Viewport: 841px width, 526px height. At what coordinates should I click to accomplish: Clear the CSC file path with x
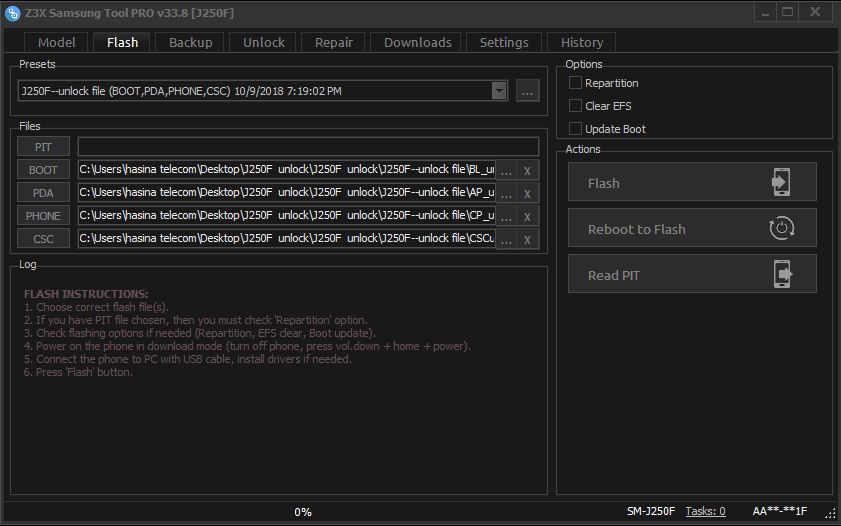point(527,240)
